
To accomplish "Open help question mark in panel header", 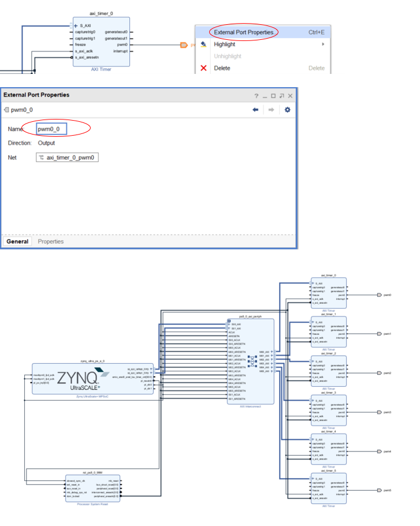I will click(x=256, y=95).
